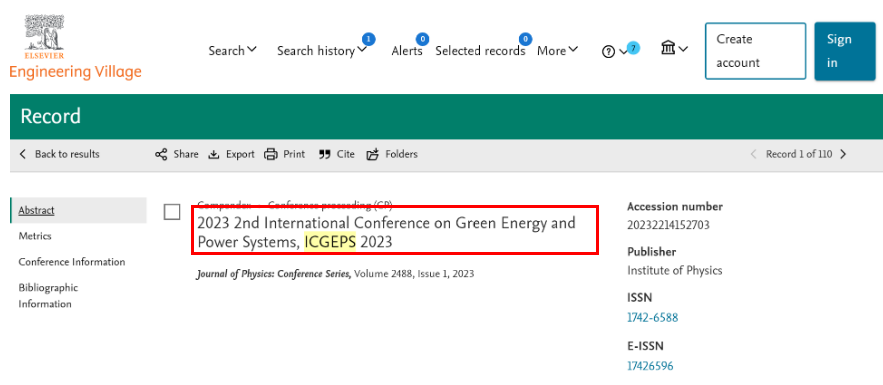The height and width of the screenshot is (385, 883).
Task: Open the help question mark menu
Action: [x=614, y=51]
